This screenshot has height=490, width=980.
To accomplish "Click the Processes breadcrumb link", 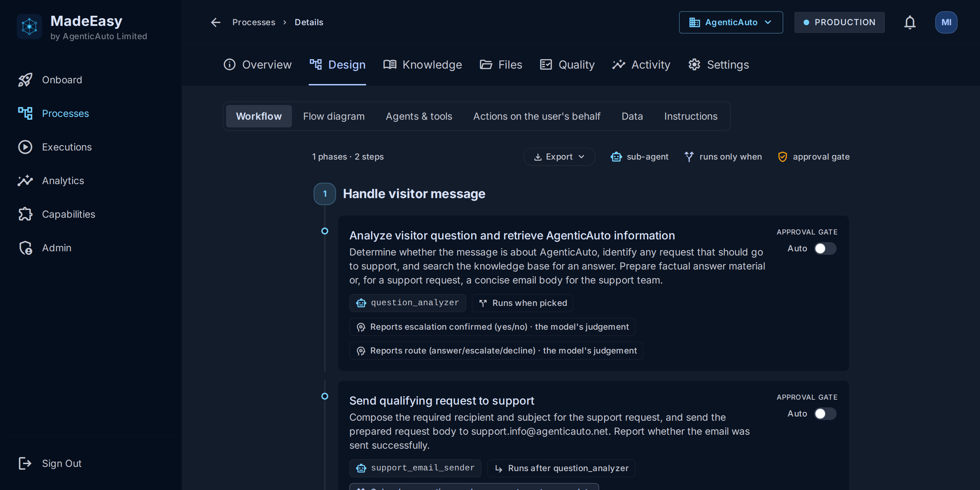I will [x=253, y=22].
